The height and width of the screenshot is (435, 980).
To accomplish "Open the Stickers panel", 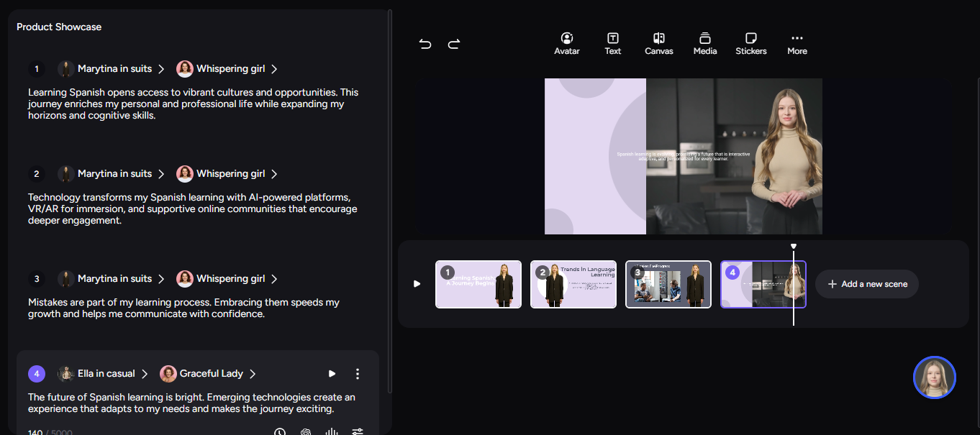I will point(750,43).
